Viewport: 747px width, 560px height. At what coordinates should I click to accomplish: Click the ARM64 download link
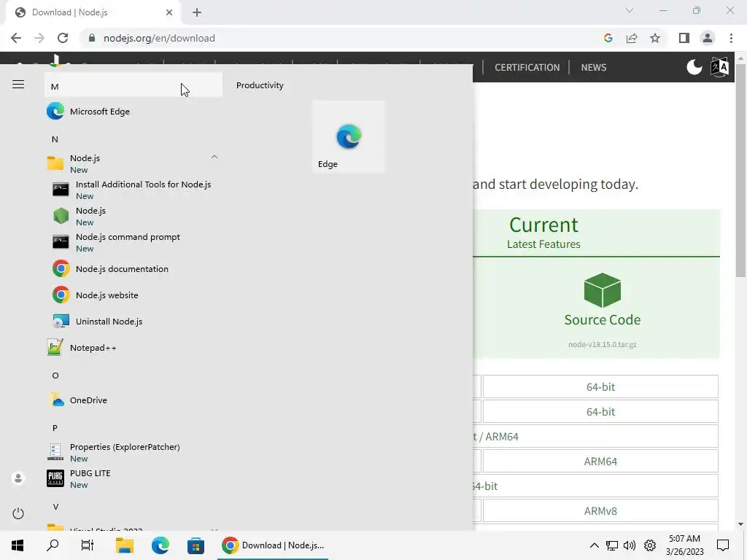pos(600,461)
